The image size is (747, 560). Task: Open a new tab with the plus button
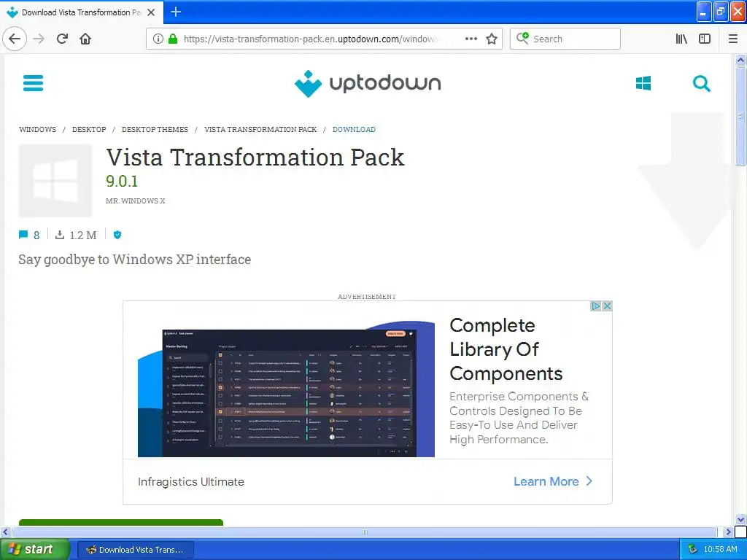[x=176, y=12]
